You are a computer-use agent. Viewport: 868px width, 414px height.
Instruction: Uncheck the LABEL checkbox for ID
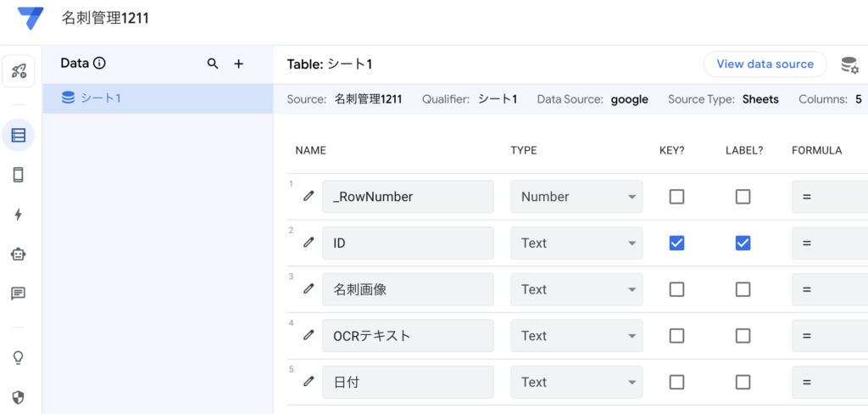743,243
